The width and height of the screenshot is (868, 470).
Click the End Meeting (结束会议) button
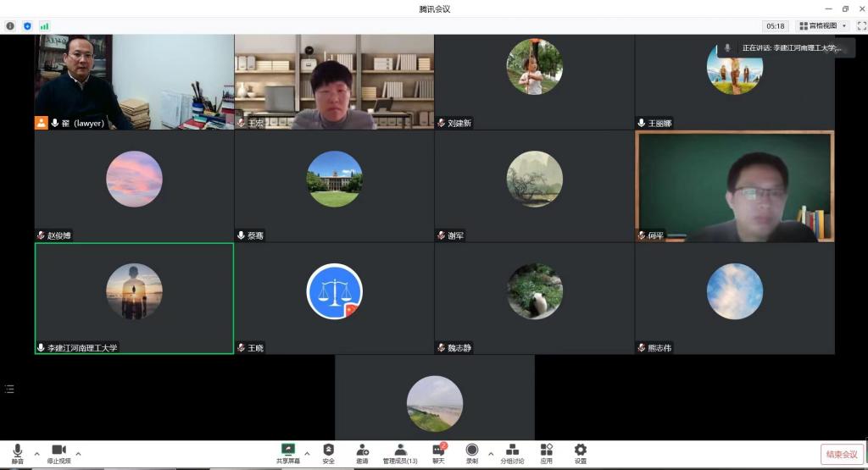click(x=842, y=455)
